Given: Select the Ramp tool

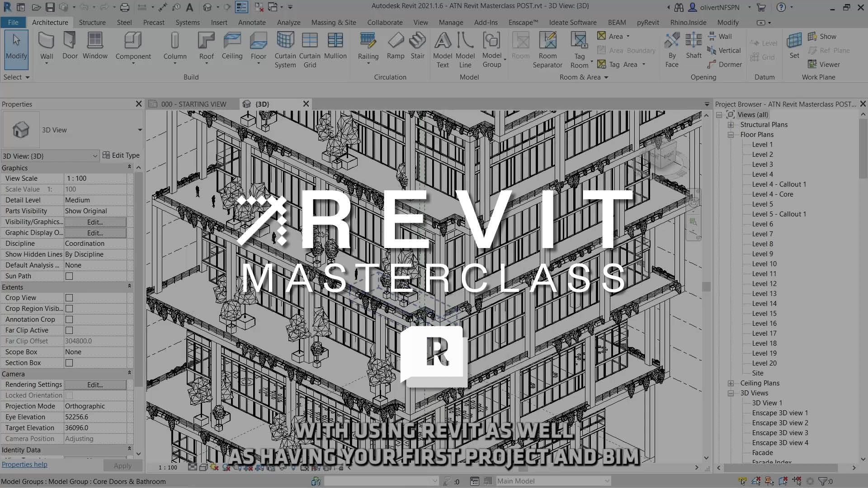Looking at the screenshot, I should pyautogui.click(x=396, y=45).
